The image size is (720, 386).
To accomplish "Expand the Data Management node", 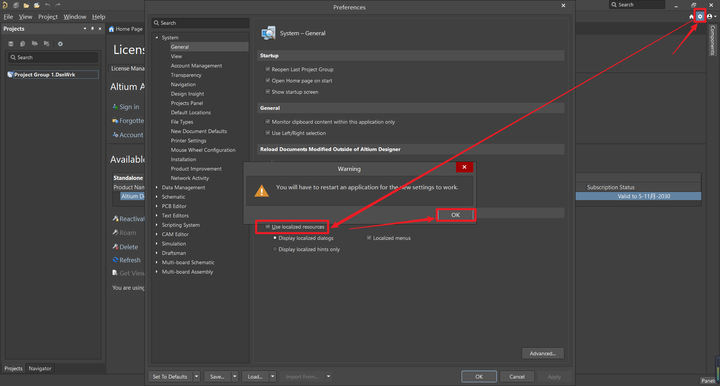I will click(x=157, y=187).
